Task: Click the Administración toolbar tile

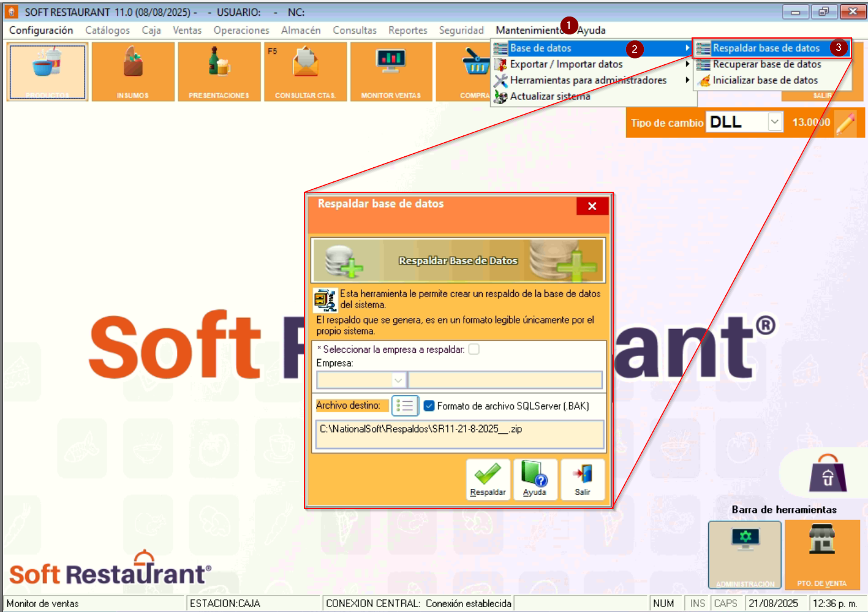Action: tap(744, 555)
